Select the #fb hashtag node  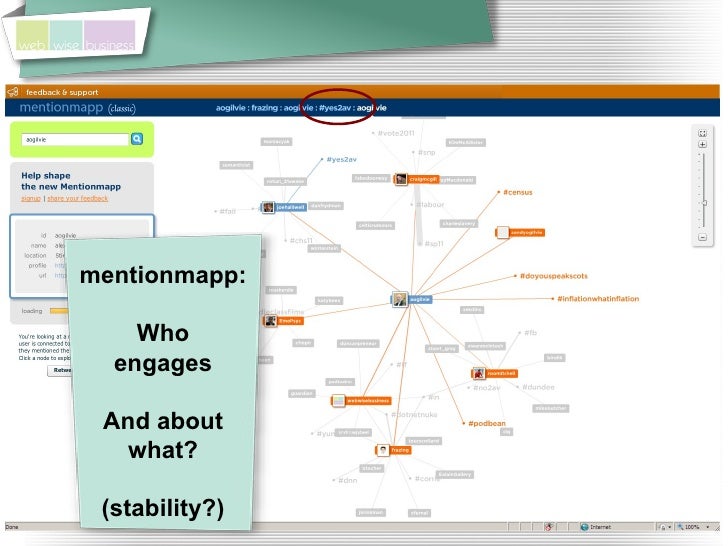pyautogui.click(x=530, y=332)
